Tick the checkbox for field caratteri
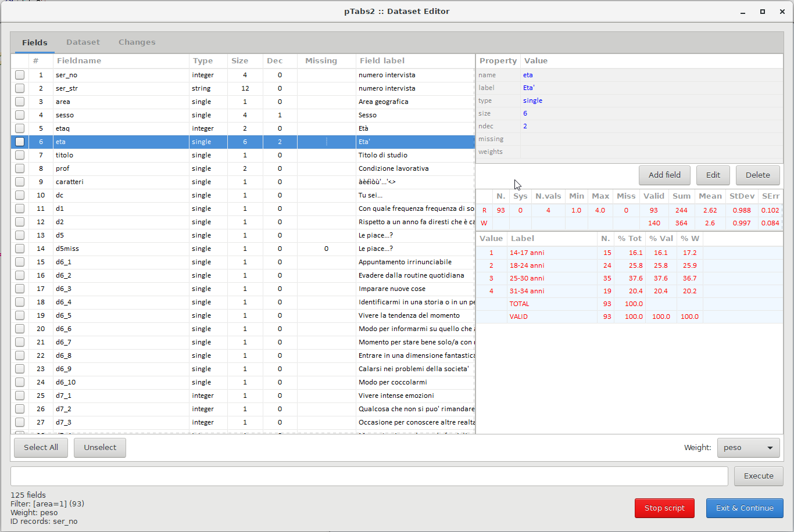The image size is (794, 532). [20, 182]
